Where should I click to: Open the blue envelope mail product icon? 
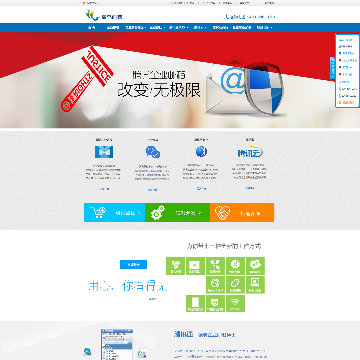pos(104,152)
